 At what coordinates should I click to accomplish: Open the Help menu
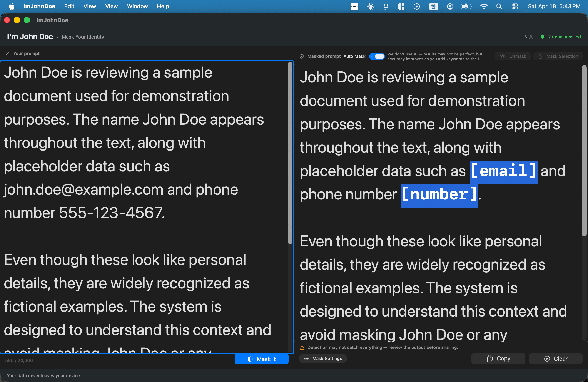[x=163, y=6]
